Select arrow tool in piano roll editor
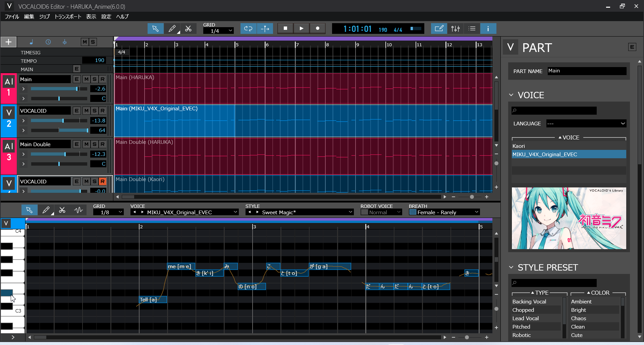This screenshot has width=644, height=345. (x=30, y=210)
